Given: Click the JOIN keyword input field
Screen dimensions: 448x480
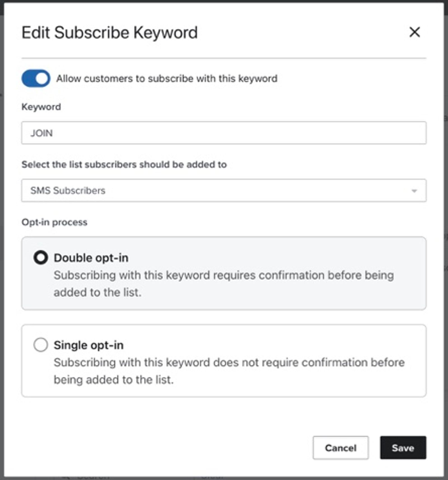Looking at the screenshot, I should [x=224, y=133].
